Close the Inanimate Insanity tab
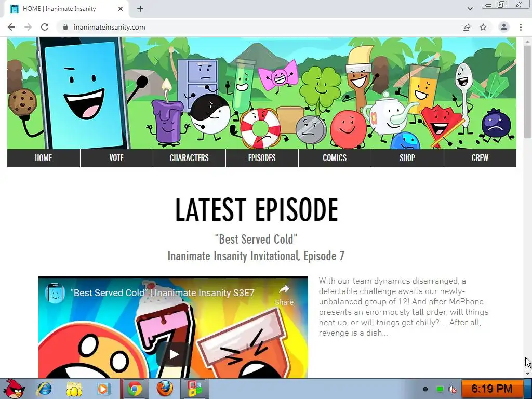The image size is (532, 399). (121, 9)
